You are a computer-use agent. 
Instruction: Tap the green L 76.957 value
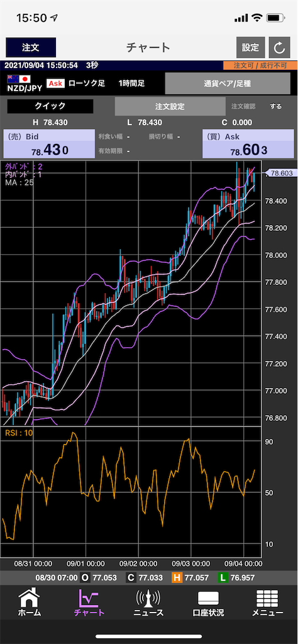(236, 578)
